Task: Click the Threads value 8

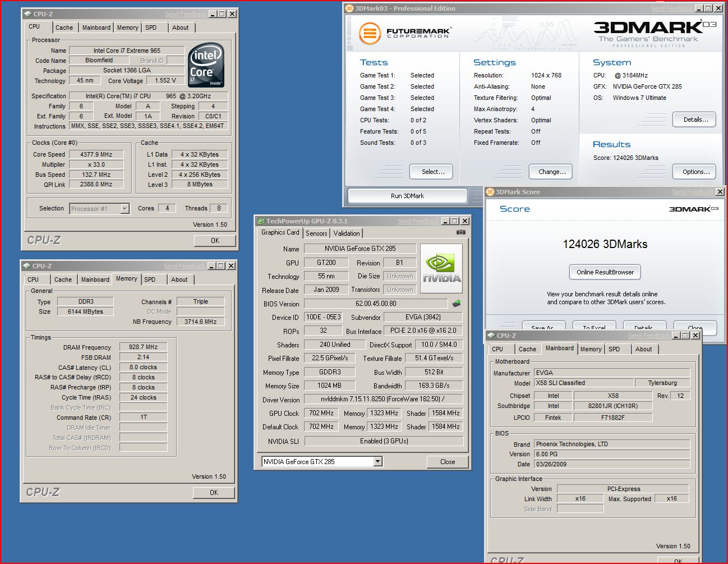Action: coord(219,208)
